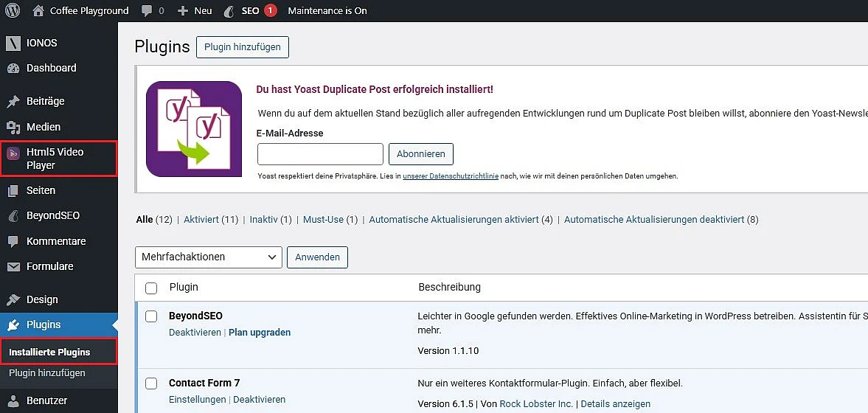Image resolution: width=868 pixels, height=413 pixels.
Task: Open Seiten menu label
Action: coord(41,190)
